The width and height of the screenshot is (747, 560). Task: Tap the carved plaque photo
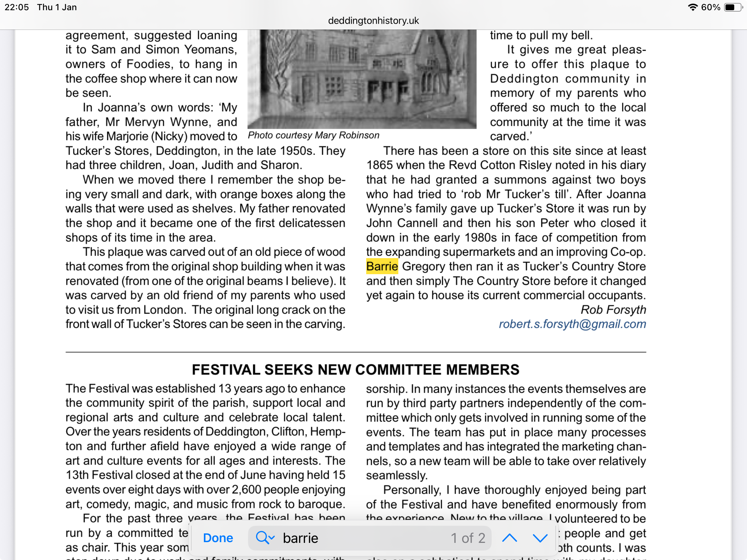pyautogui.click(x=362, y=78)
